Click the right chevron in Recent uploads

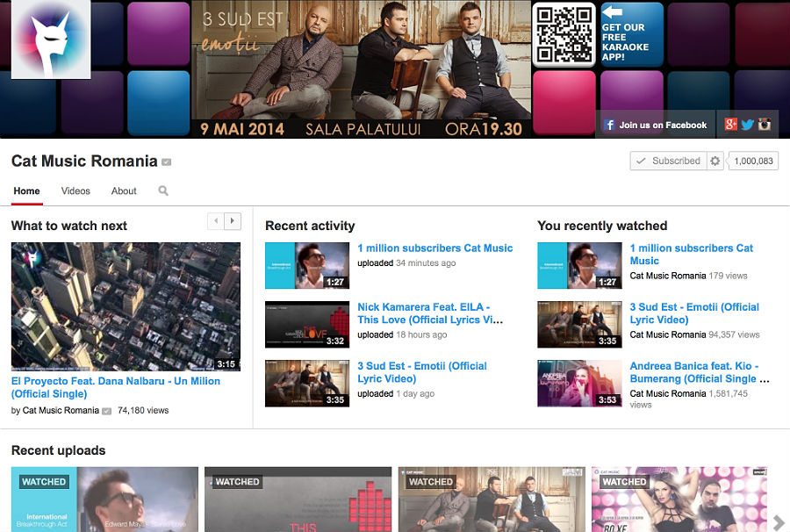[779, 522]
